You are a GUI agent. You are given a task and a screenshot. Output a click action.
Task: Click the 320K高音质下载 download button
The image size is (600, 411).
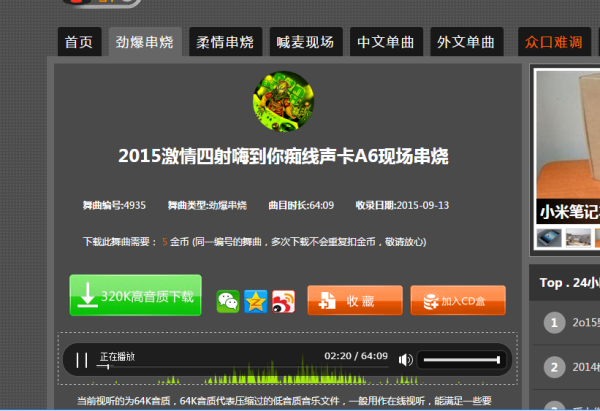[x=135, y=297]
